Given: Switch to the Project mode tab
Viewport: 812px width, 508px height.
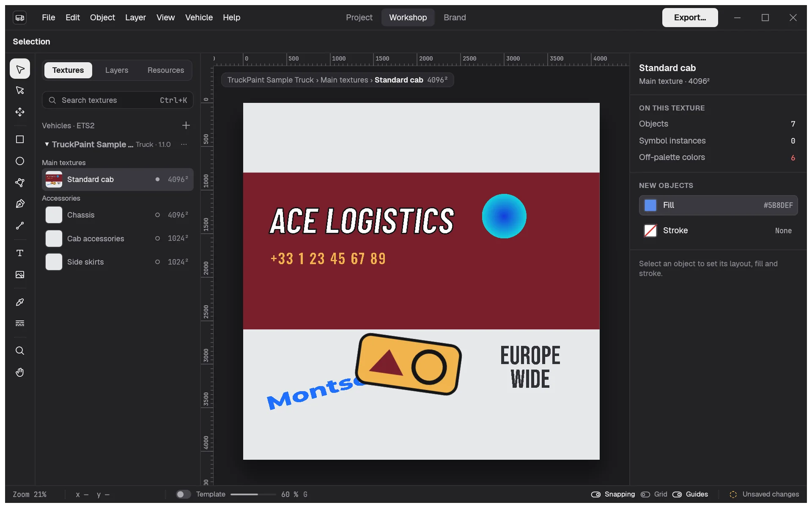Looking at the screenshot, I should [x=359, y=17].
